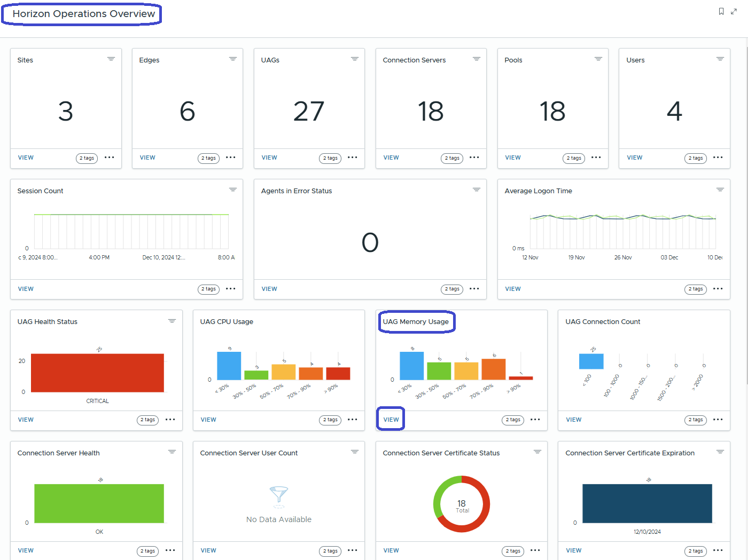Click VIEW on Connection Server Certificate Status
Screen dimensions: 748x560
tap(391, 550)
